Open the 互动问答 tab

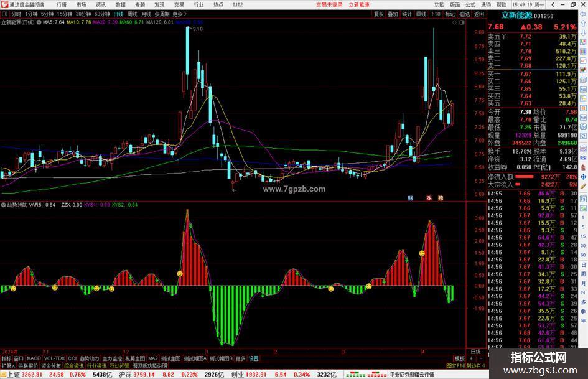tap(119, 366)
